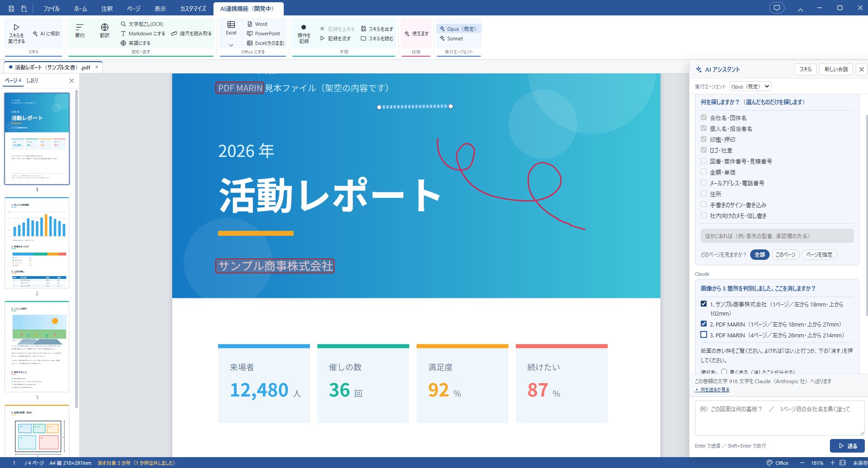868x468 pixels.
Task: Open the ファイル menu
Action: click(51, 9)
